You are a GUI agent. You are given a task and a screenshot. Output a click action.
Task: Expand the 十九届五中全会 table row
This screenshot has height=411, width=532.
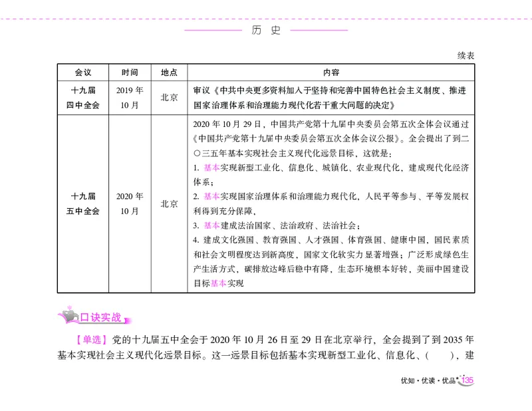84,202
